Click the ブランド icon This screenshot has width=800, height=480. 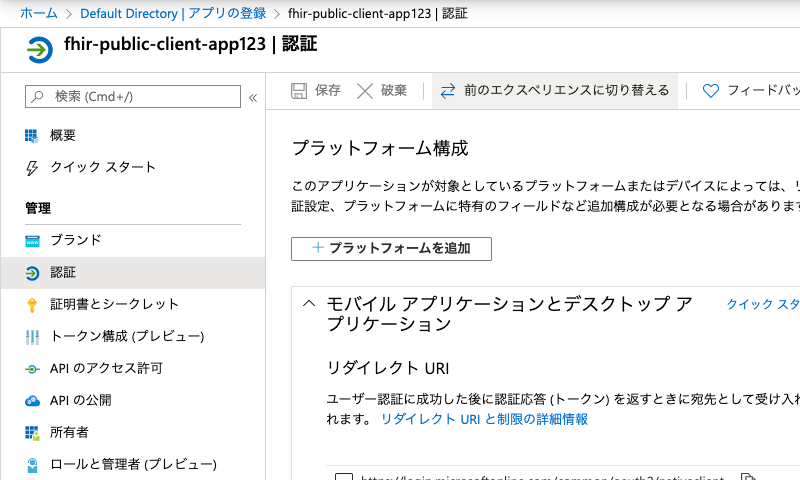tap(32, 241)
